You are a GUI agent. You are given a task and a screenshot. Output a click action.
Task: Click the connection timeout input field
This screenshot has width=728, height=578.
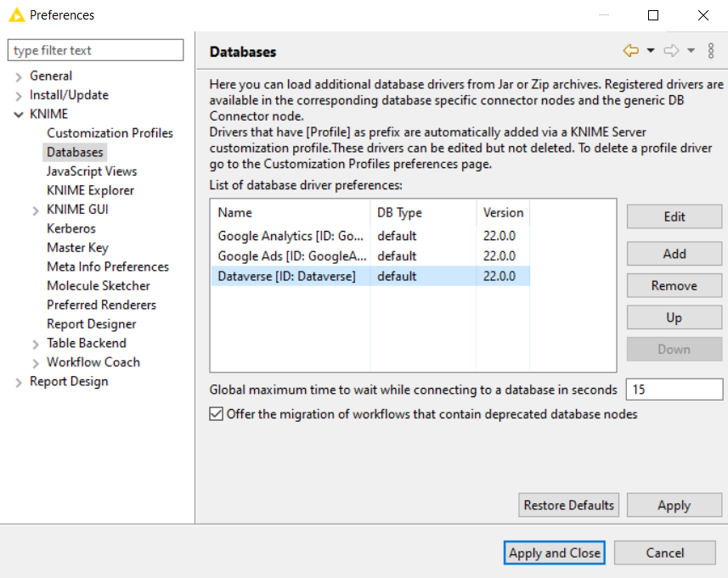[674, 390]
